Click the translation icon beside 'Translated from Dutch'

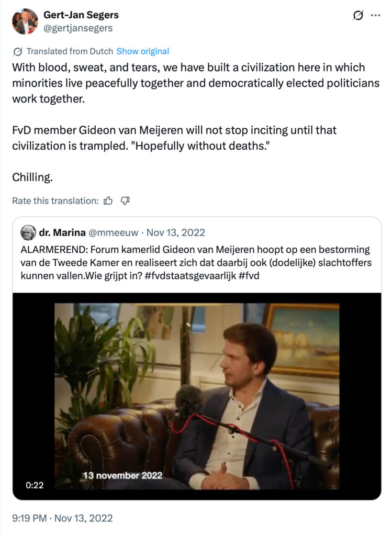[17, 51]
